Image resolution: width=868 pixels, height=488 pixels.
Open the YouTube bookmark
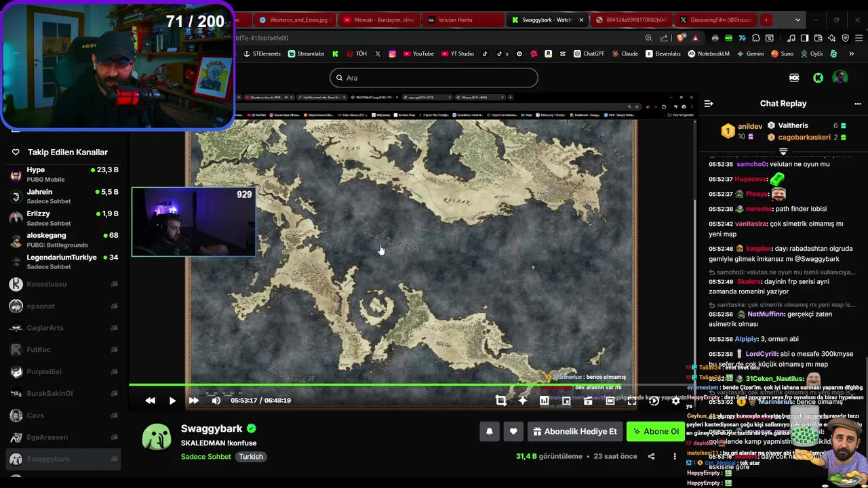click(x=418, y=54)
